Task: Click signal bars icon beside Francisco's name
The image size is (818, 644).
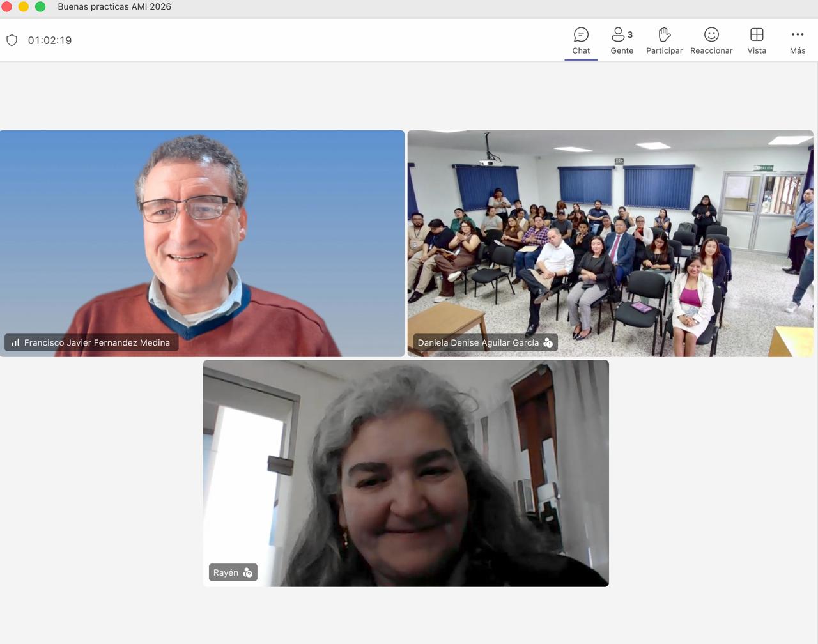Action: pyautogui.click(x=15, y=342)
